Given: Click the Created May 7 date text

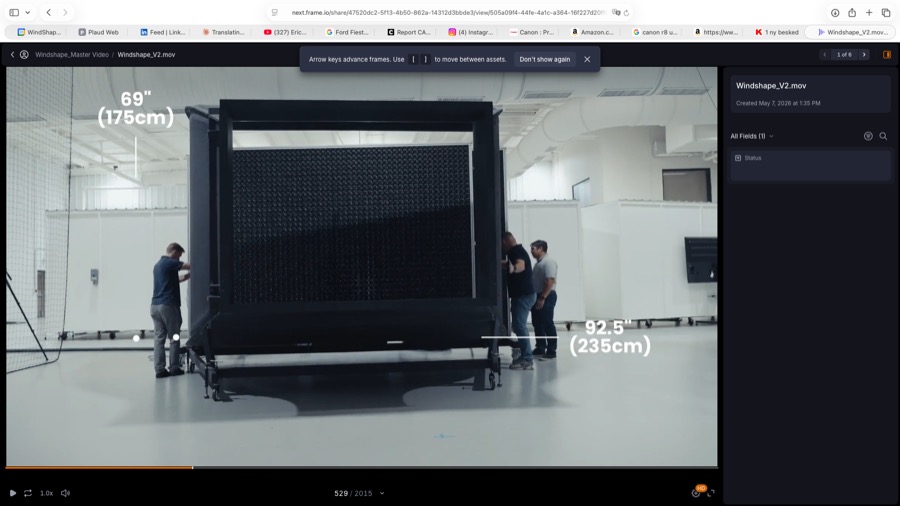Looking at the screenshot, I should (x=778, y=103).
